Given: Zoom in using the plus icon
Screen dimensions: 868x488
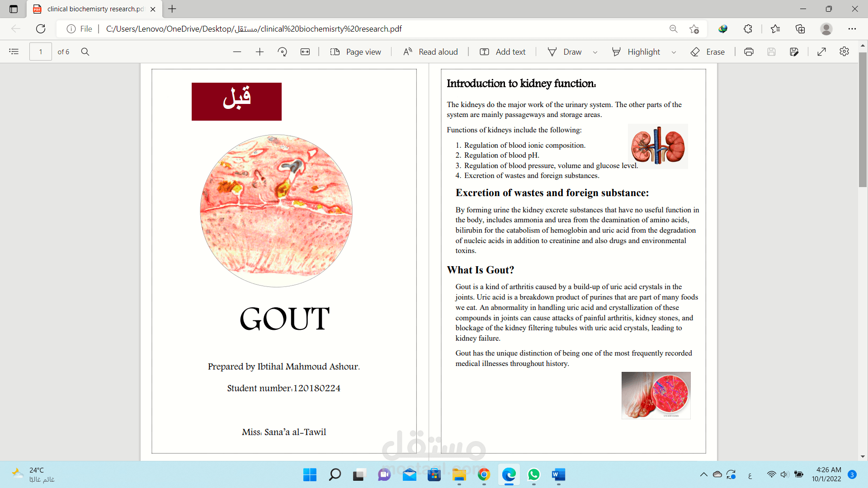Looking at the screenshot, I should [x=259, y=52].
